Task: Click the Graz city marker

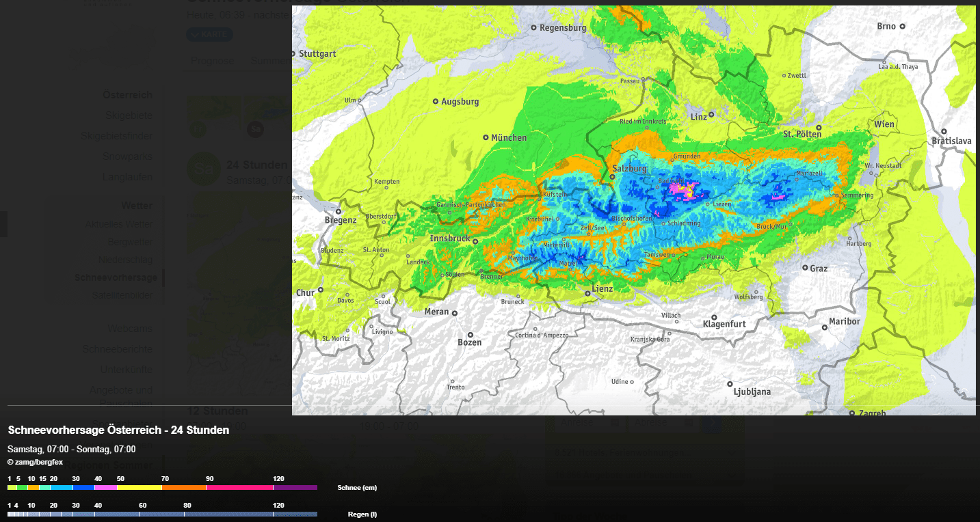Action: 806,268
